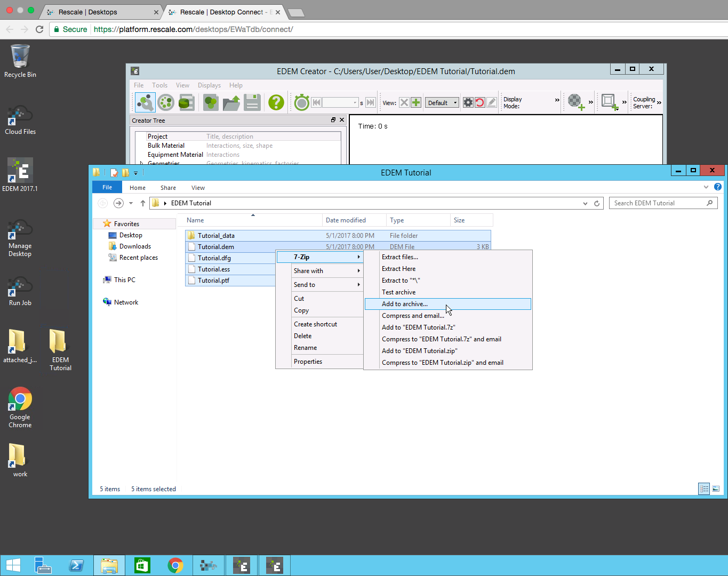Click the green plus View button
The width and height of the screenshot is (728, 576).
[416, 102]
